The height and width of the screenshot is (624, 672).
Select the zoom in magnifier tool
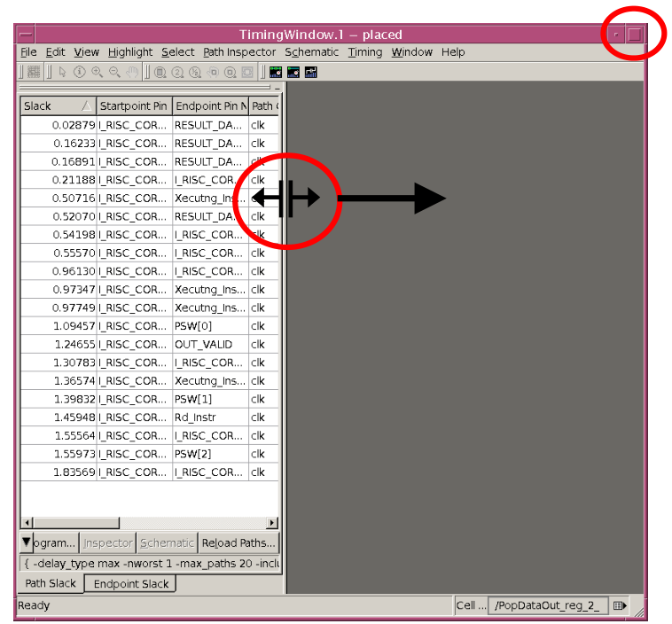(98, 72)
